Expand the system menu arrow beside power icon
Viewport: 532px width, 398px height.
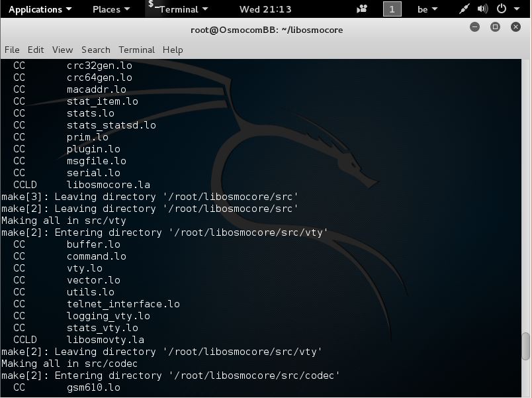coord(517,9)
